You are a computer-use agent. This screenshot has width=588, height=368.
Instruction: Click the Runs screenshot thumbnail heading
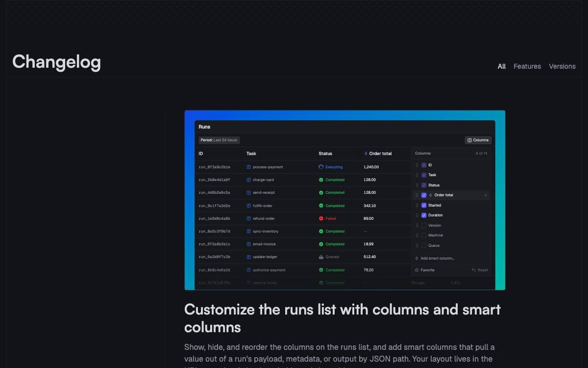(204, 127)
